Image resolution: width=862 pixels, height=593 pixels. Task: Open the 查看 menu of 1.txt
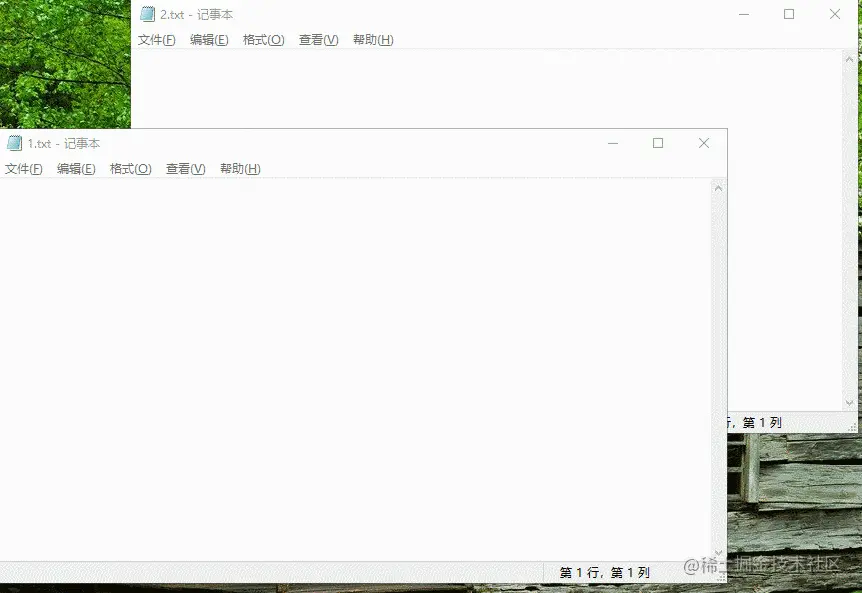pos(184,169)
